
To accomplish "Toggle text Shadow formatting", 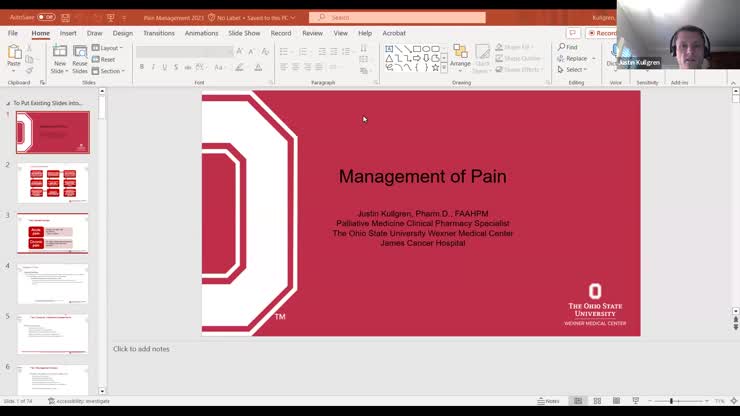I will [x=176, y=68].
